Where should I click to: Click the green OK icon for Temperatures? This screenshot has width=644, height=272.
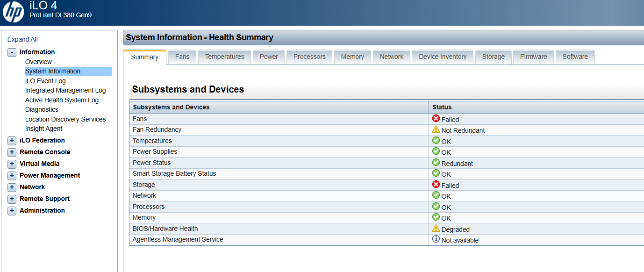click(436, 140)
